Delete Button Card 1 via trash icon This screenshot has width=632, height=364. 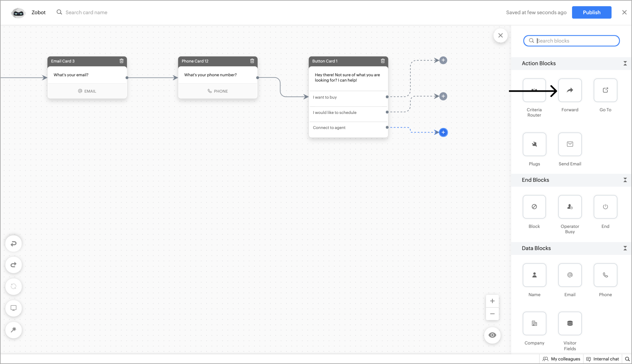pyautogui.click(x=383, y=61)
